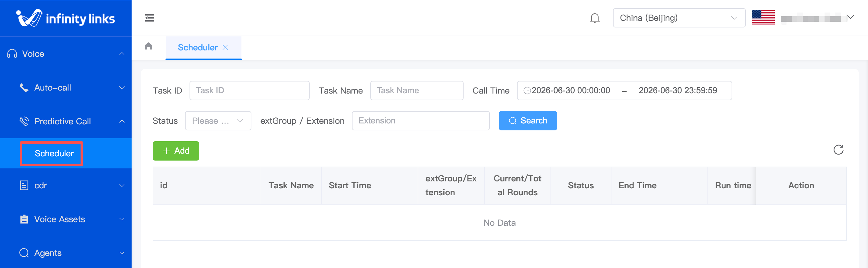Expand the user account menu chevron

pos(851,17)
